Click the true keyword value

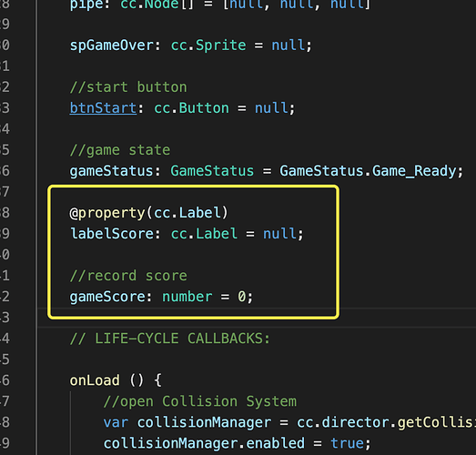click(347, 443)
